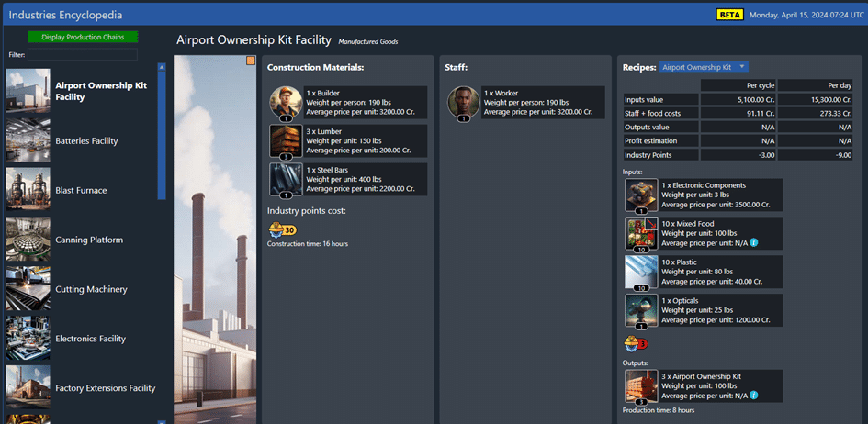Viewport: 868px width, 424px height.
Task: Click the Canning Platform thumbnail image
Action: tap(28, 240)
